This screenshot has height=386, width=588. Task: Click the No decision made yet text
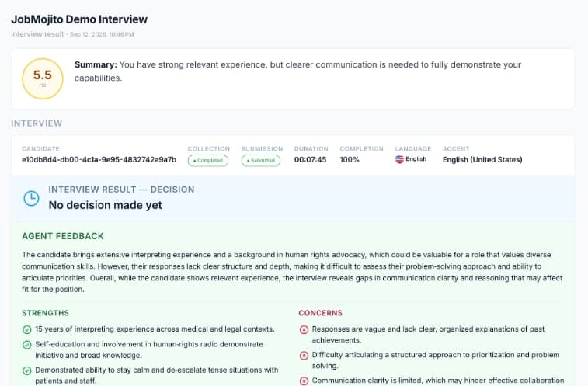coord(106,205)
